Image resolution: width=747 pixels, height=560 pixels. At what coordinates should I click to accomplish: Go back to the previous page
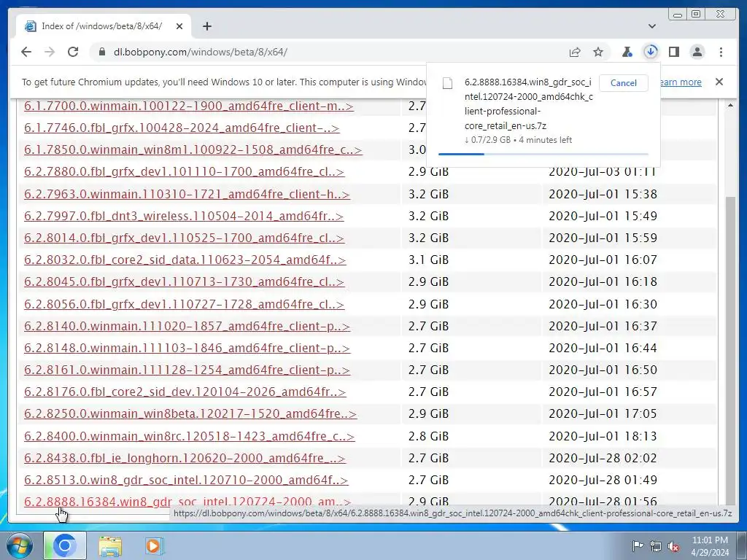click(x=26, y=52)
